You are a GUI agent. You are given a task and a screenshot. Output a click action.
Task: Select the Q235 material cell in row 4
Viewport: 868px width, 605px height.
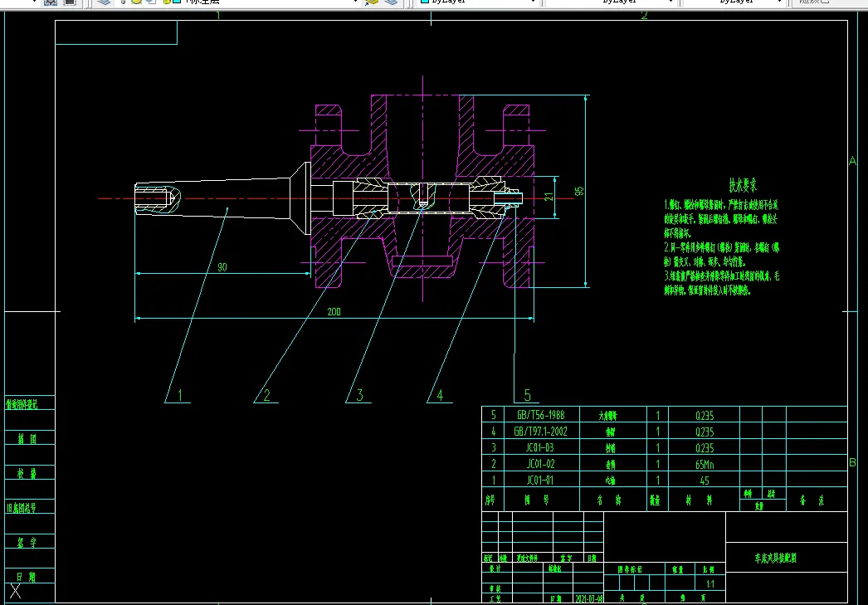pyautogui.click(x=705, y=432)
